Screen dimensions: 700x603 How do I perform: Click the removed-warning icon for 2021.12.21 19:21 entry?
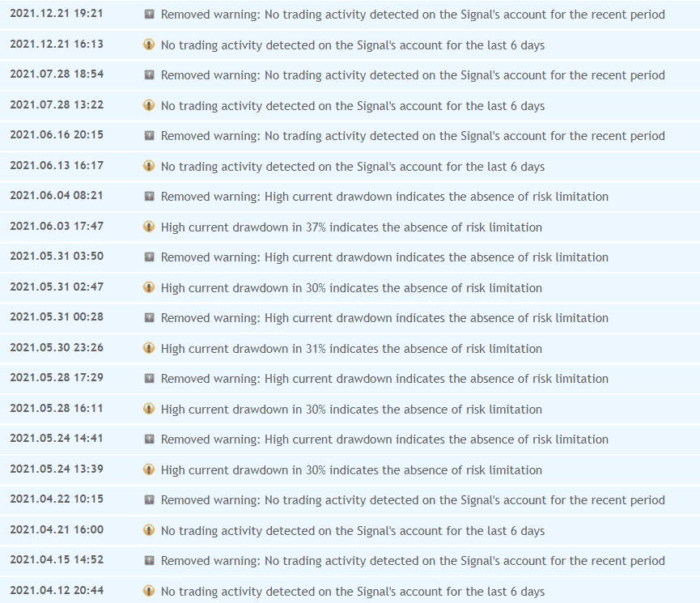click(149, 15)
